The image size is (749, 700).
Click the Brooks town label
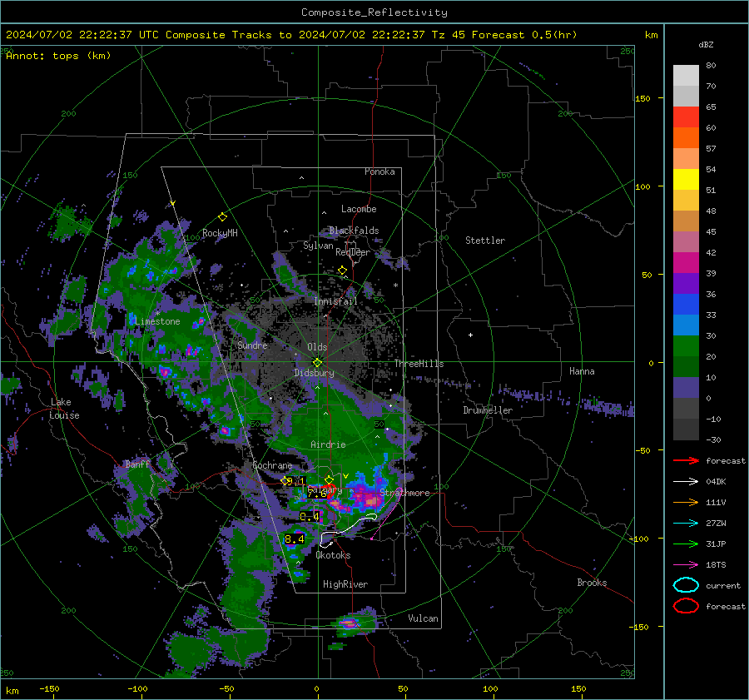(x=592, y=583)
